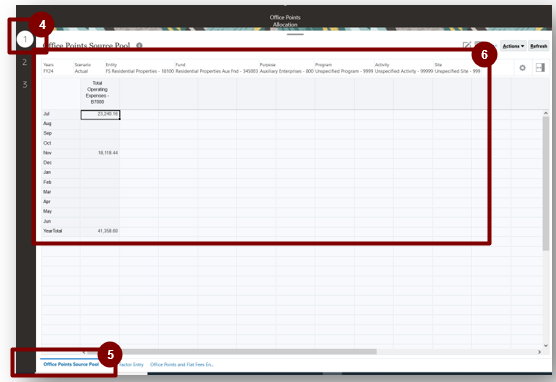Open the Office Points Source Pool tab
The width and height of the screenshot is (556, 382).
[x=71, y=364]
